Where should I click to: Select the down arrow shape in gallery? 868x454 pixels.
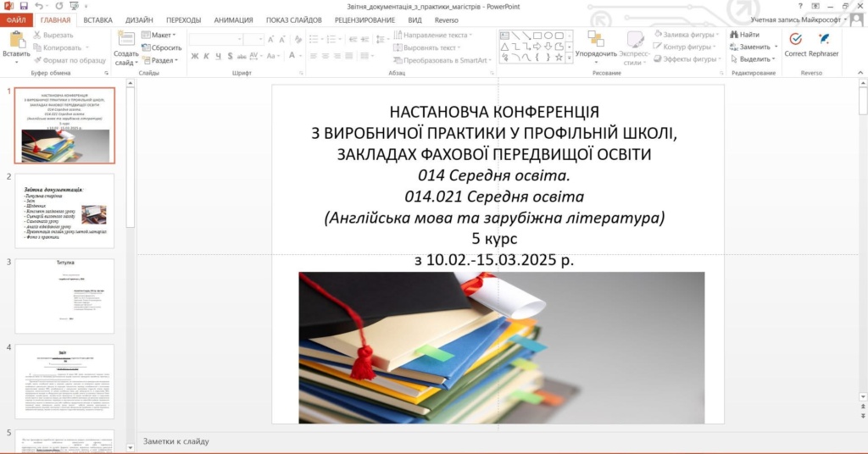(x=548, y=47)
